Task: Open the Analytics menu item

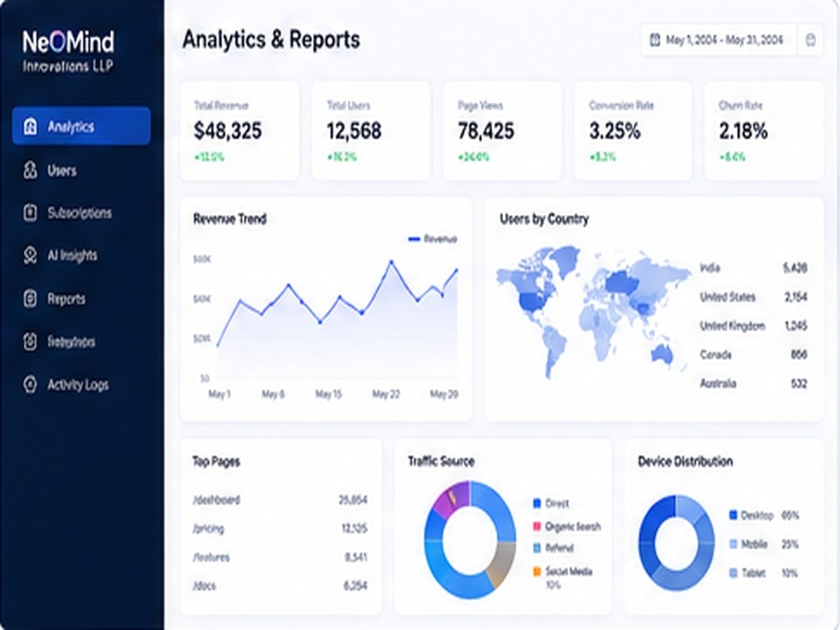Action: pyautogui.click(x=81, y=126)
